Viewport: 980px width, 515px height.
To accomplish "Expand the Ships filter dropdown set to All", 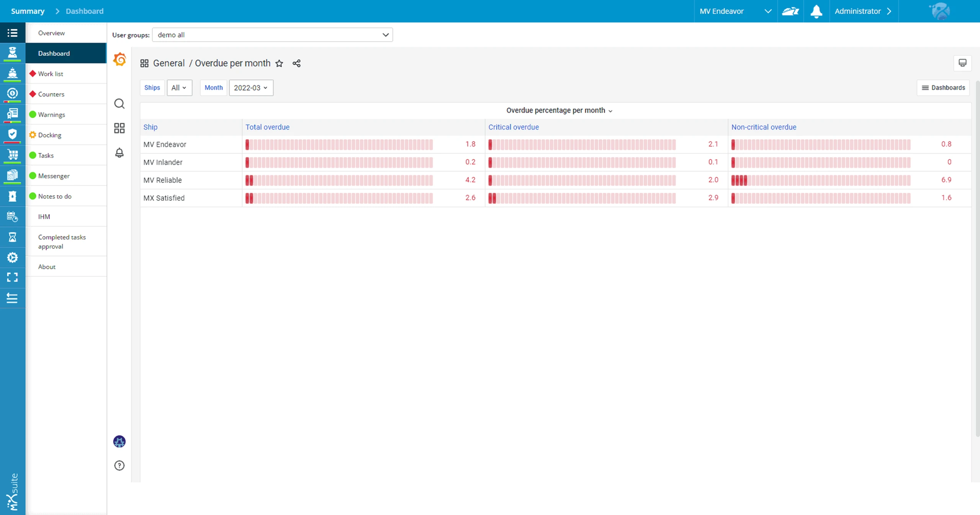I will [x=179, y=88].
